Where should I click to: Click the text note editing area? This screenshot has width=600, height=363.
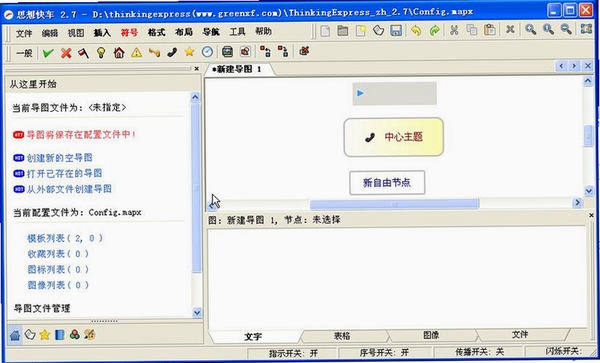[x=396, y=277]
